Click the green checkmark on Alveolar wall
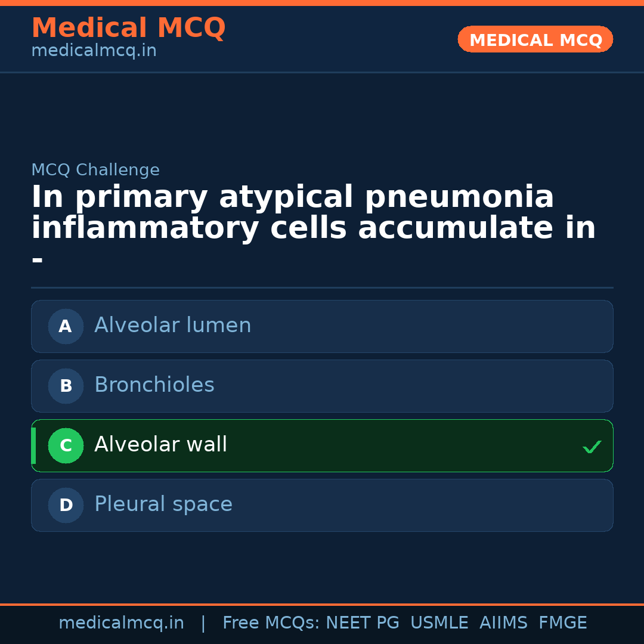 [x=592, y=447]
